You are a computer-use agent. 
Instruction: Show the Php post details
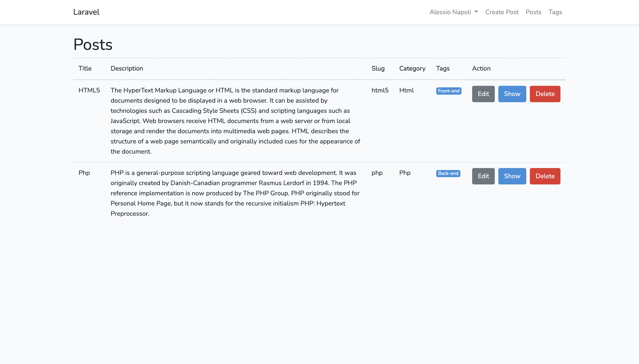[x=512, y=176]
